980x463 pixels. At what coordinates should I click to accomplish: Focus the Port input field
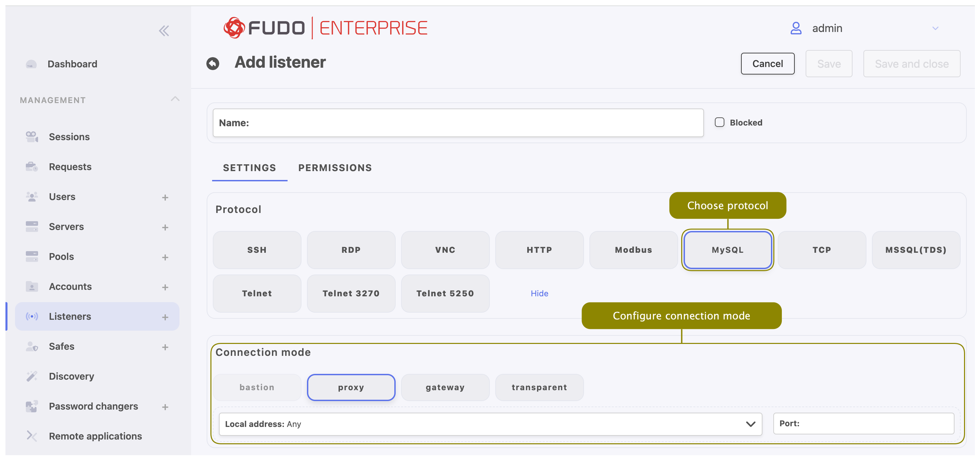tap(864, 424)
